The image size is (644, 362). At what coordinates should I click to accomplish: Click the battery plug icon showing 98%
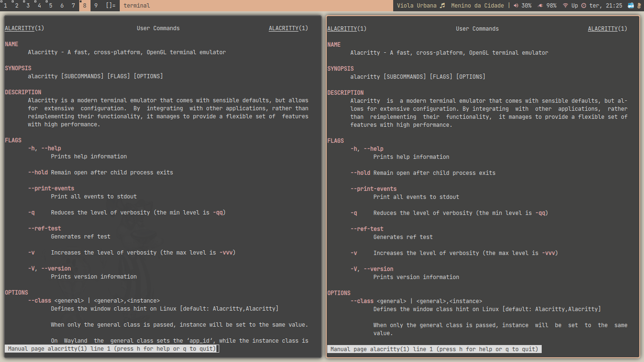540,6
